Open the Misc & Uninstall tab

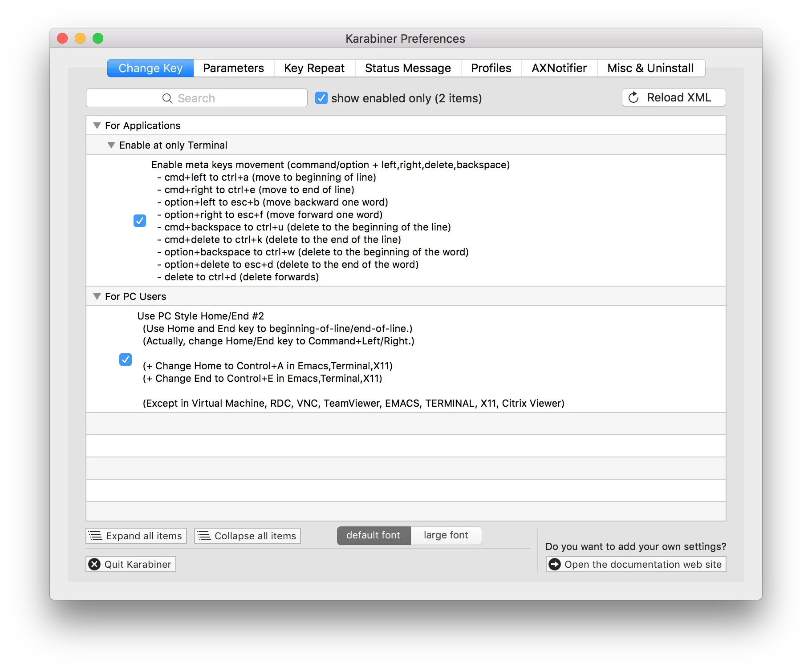(x=650, y=68)
